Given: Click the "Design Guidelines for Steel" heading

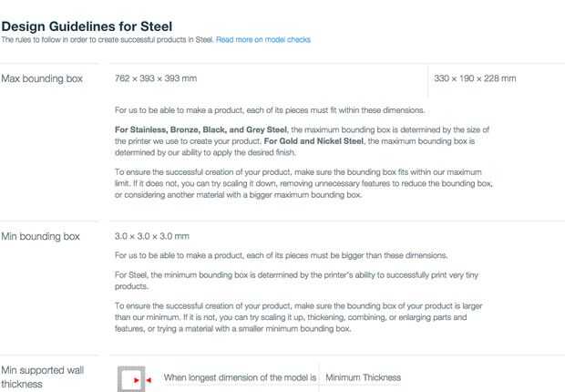Looking at the screenshot, I should 87,26.
